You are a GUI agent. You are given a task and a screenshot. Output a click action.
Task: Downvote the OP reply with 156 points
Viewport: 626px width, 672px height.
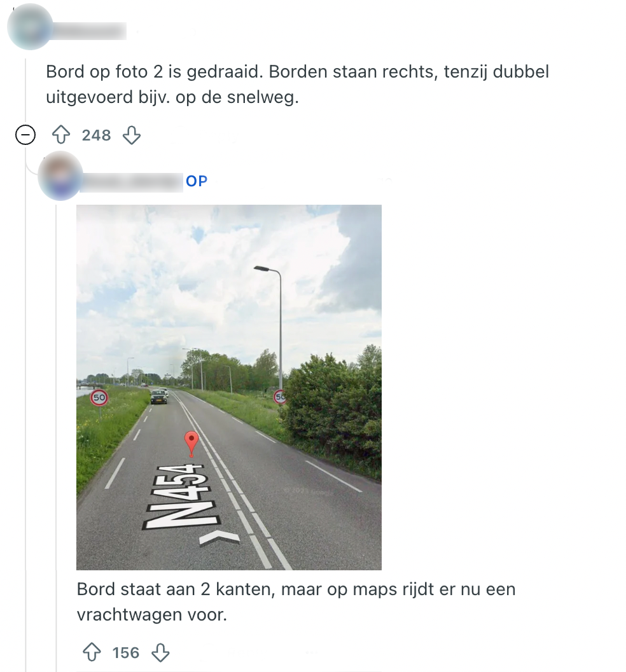point(161,652)
